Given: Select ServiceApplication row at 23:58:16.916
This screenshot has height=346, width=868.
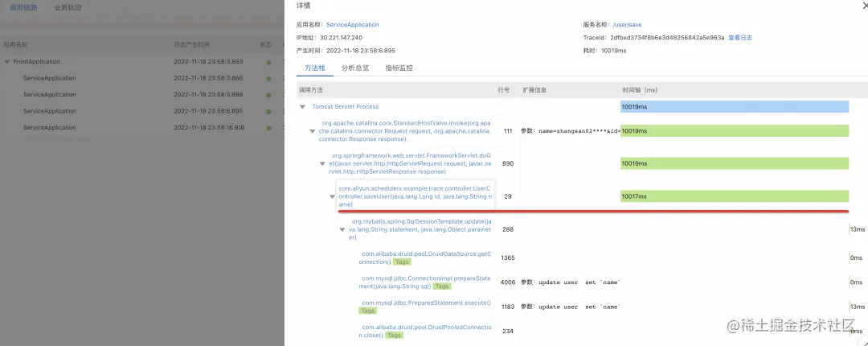Looking at the screenshot, I should click(141, 127).
